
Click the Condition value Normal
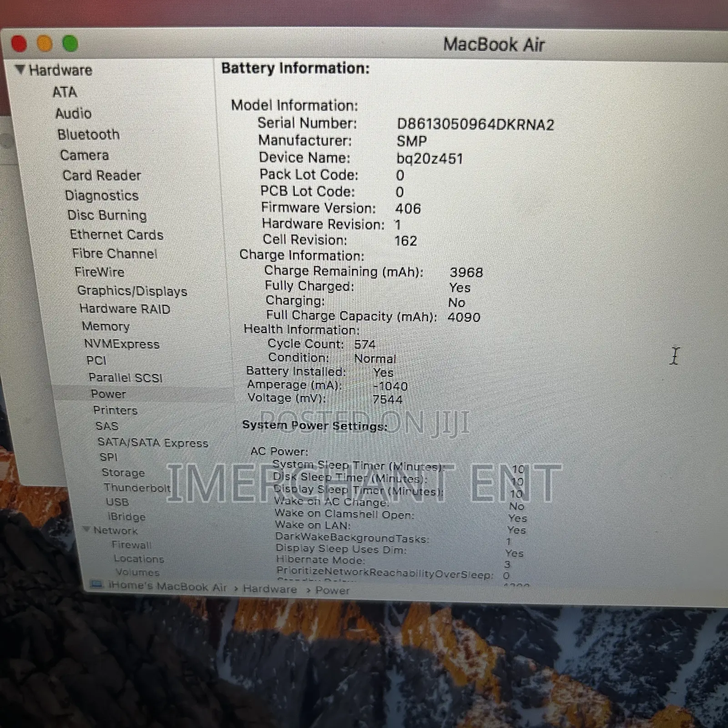[375, 359]
